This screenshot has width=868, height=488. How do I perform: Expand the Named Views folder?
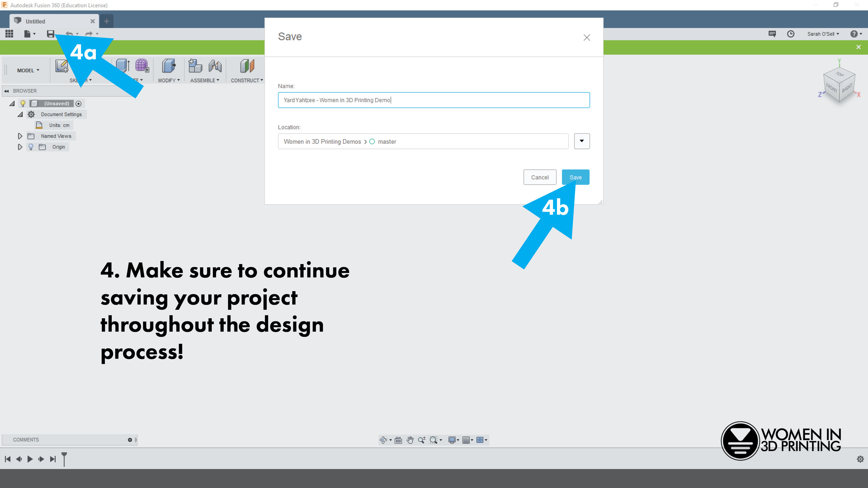point(20,136)
